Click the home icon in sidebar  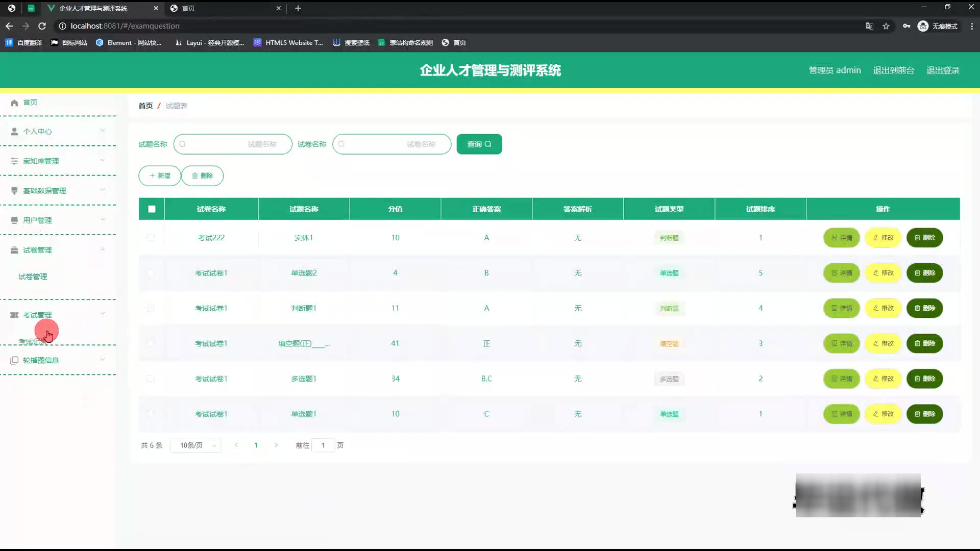pyautogui.click(x=14, y=103)
